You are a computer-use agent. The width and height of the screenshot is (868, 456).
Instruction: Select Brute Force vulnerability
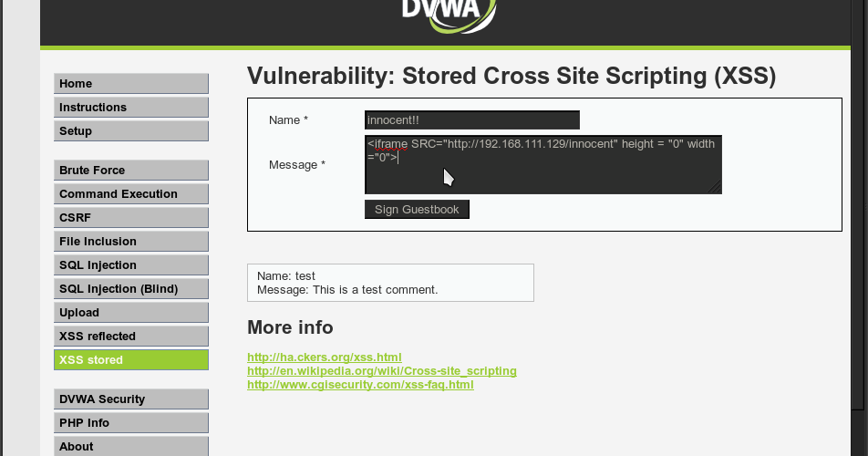[131, 171]
